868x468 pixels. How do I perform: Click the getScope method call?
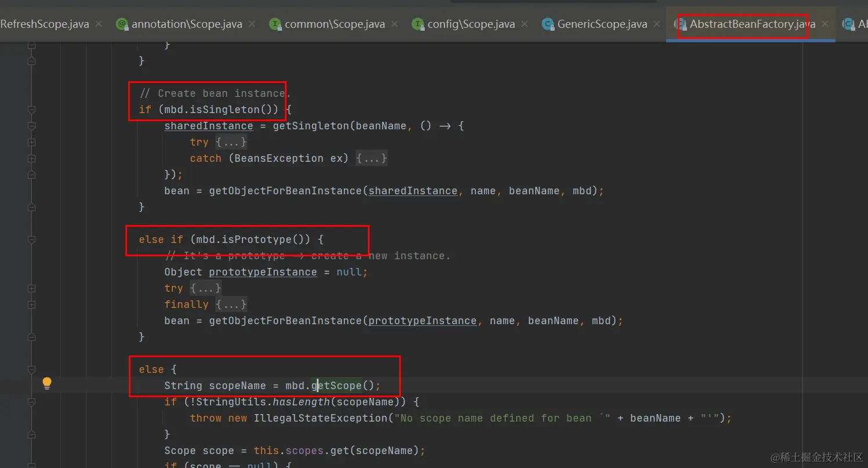click(x=337, y=386)
